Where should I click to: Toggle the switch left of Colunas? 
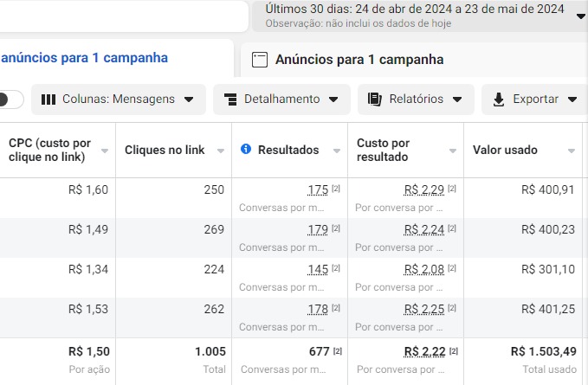(10, 99)
